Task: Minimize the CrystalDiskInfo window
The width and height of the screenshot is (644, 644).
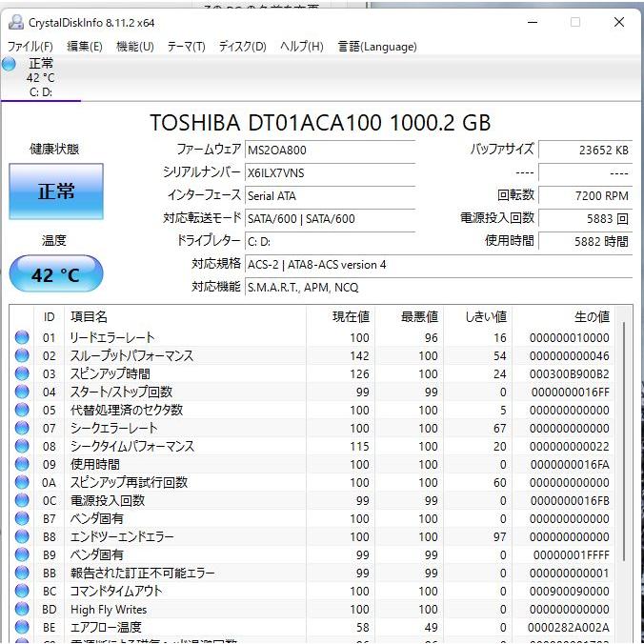Action: [x=533, y=22]
